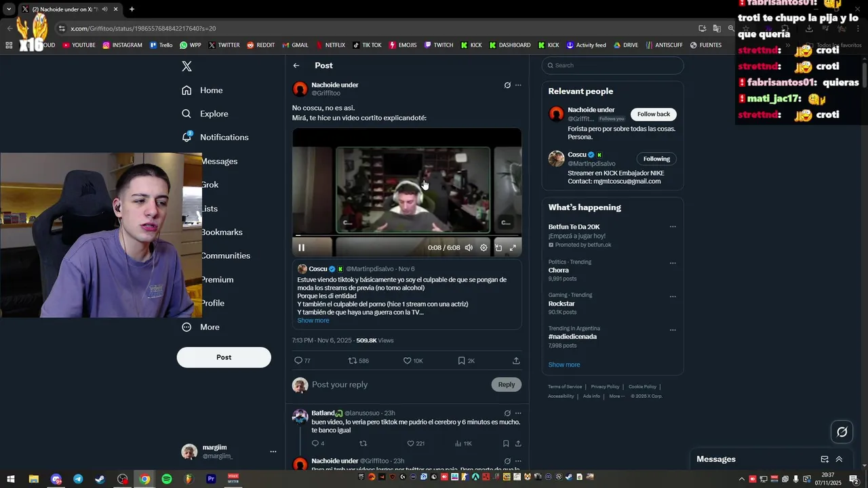
Task: Open YOUTUBE bookmark
Action: 79,45
